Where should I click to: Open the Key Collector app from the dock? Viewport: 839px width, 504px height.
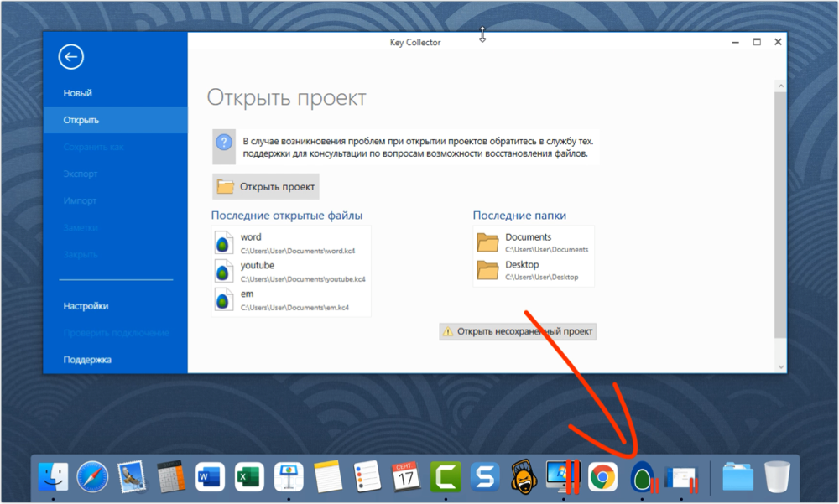(641, 475)
